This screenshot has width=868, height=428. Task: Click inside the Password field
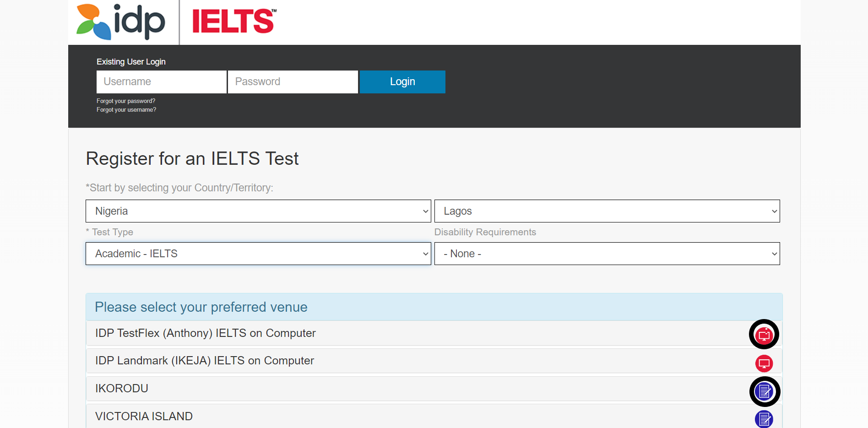point(293,81)
